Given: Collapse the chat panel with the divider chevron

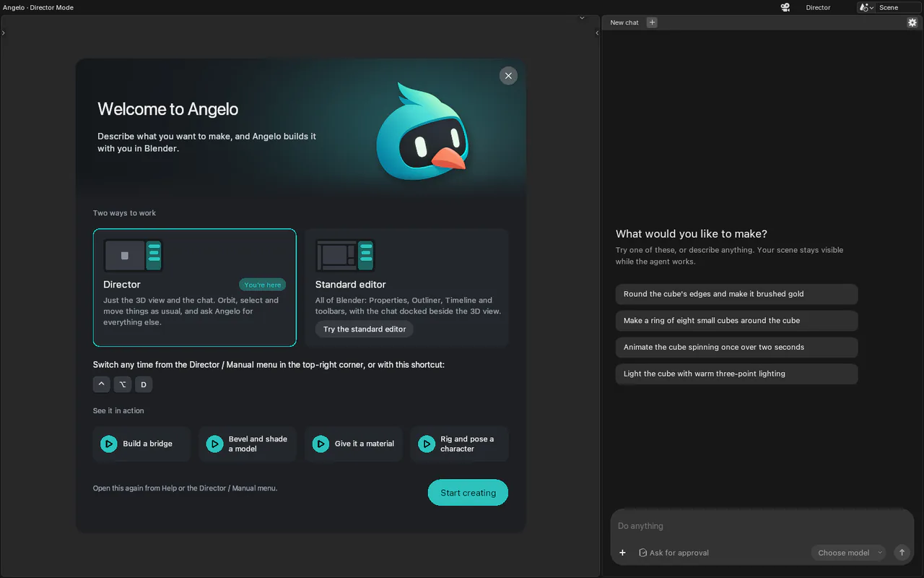Looking at the screenshot, I should (x=597, y=33).
